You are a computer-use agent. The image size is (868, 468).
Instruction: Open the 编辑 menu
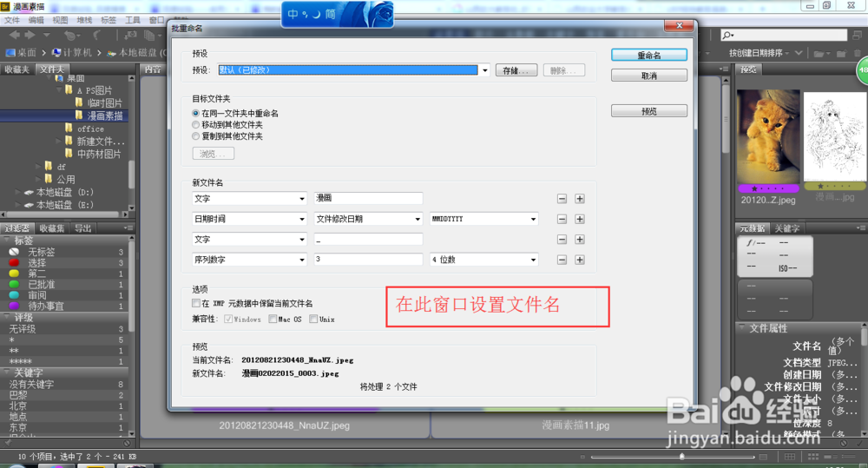point(36,20)
